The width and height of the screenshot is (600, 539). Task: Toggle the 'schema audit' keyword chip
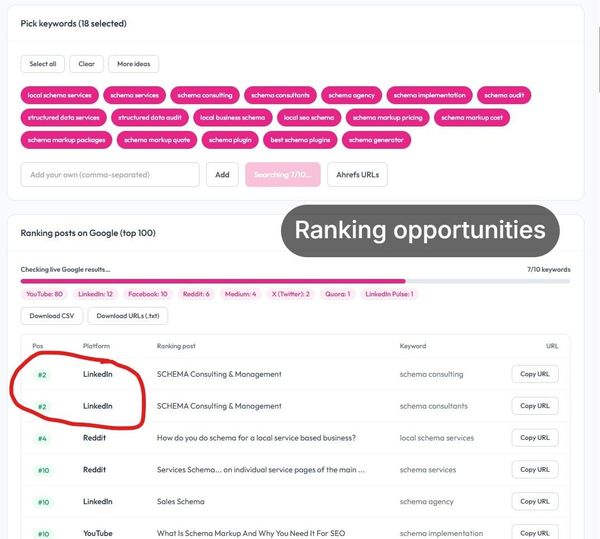click(504, 95)
